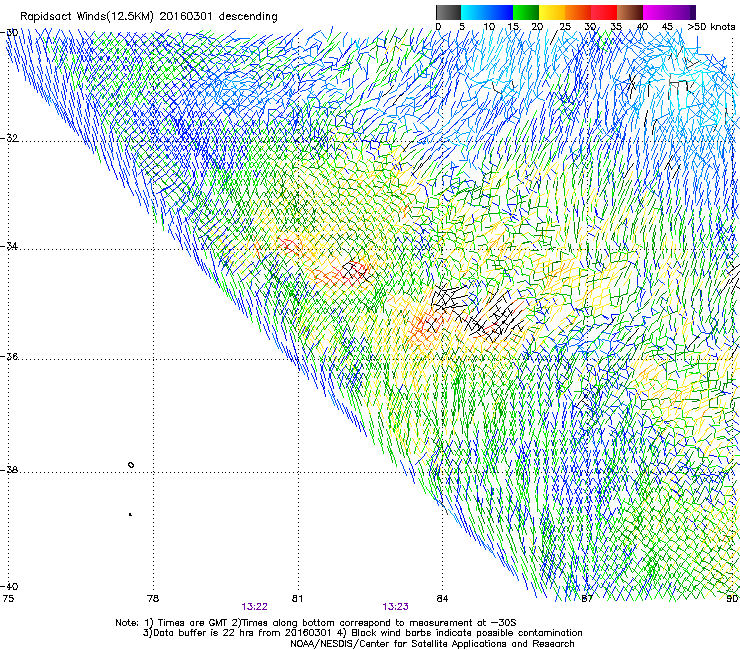The image size is (740, 650).
Task: Click the 84 longitude axis label
Action: (442, 599)
